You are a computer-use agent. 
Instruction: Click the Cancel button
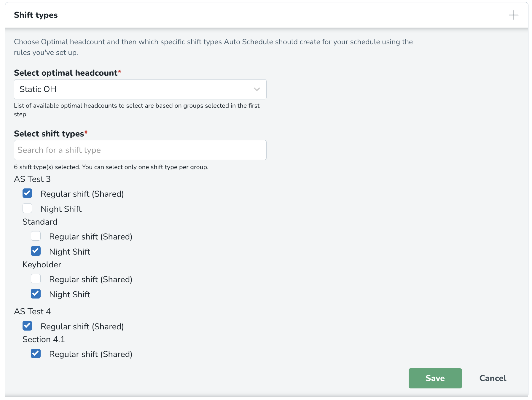493,378
